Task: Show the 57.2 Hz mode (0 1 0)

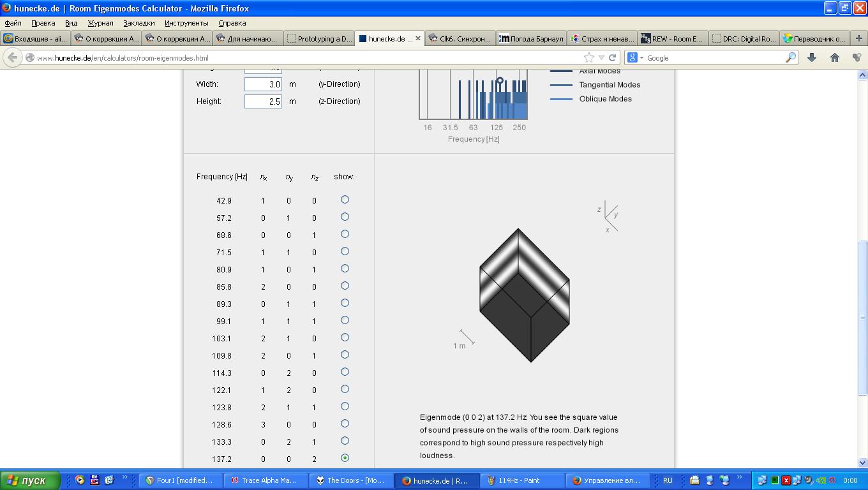Action: click(345, 217)
